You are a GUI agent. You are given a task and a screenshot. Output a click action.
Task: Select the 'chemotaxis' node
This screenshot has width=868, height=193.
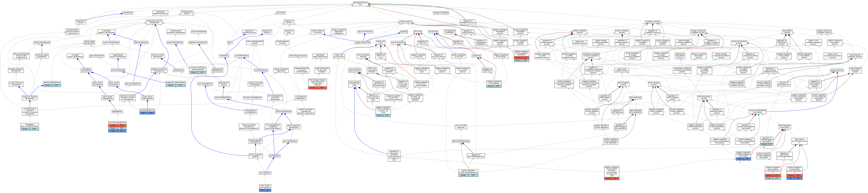tap(224, 56)
